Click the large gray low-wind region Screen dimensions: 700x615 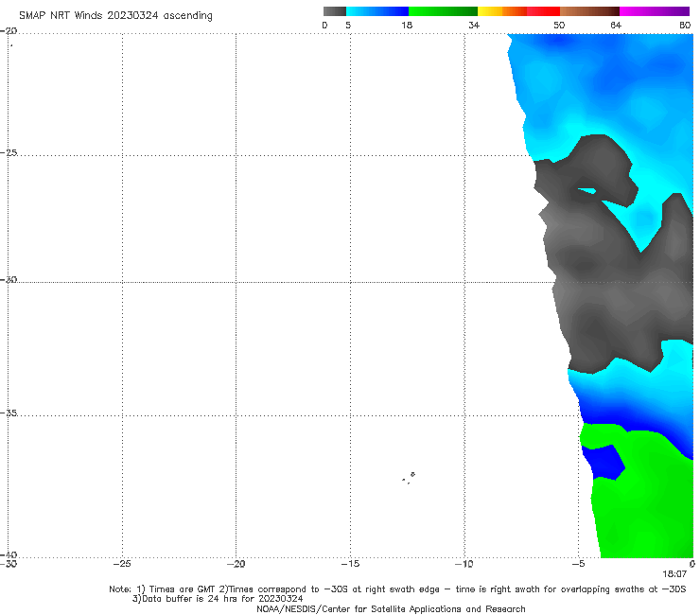click(612, 286)
